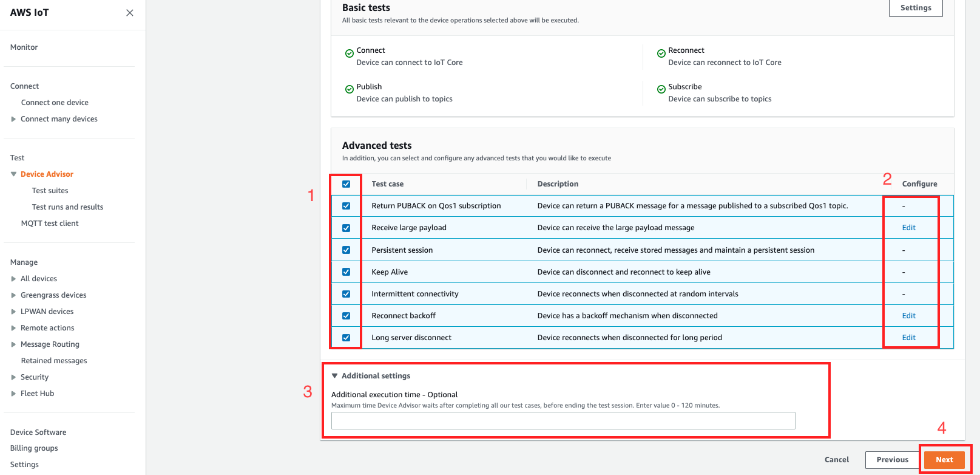This screenshot has height=475, width=980.
Task: Click the Publish test green checkmark icon
Action: pyautogui.click(x=349, y=89)
